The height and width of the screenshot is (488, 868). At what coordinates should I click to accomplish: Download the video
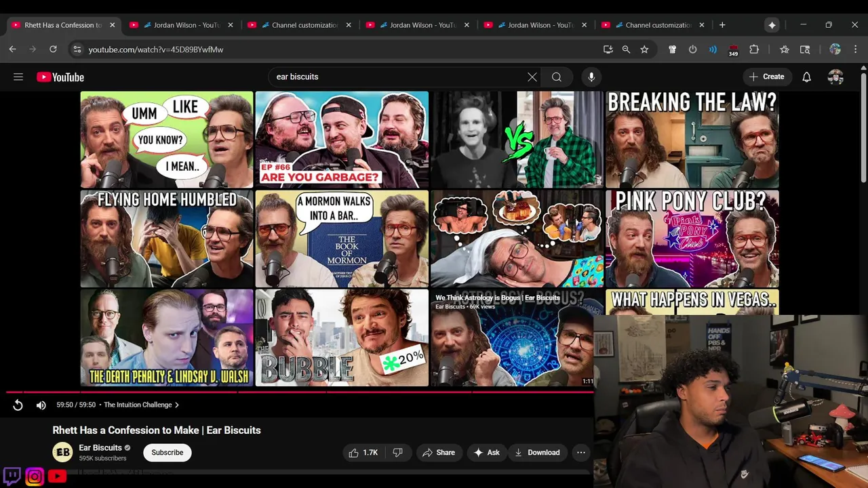click(x=537, y=453)
